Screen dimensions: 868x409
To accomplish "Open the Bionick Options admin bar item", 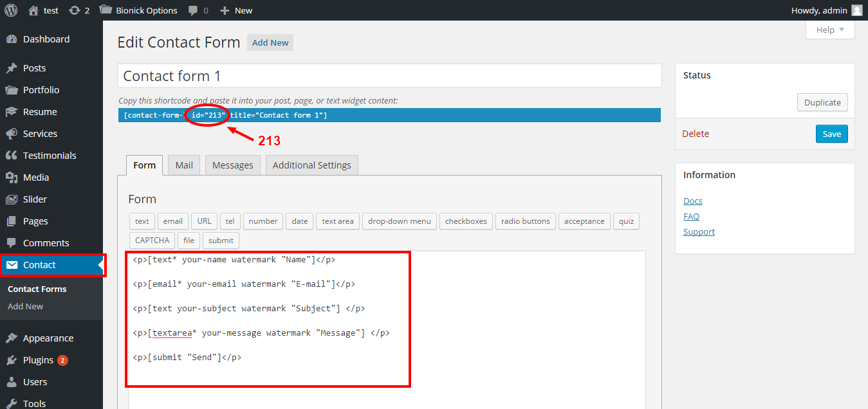I will click(x=138, y=10).
